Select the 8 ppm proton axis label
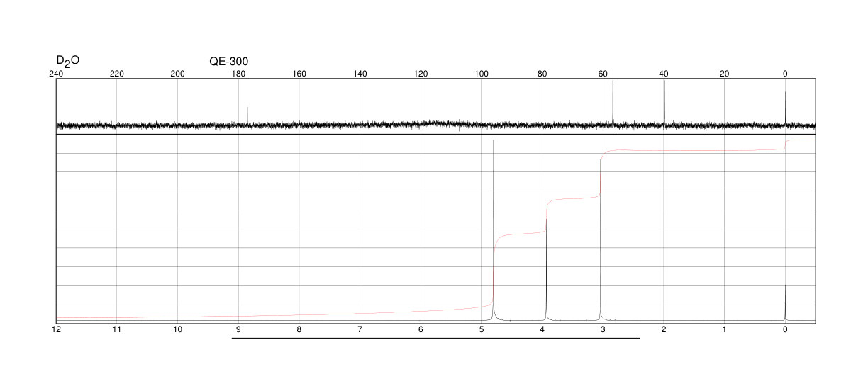Image resolution: width=868 pixels, height=374 pixels. [x=299, y=330]
